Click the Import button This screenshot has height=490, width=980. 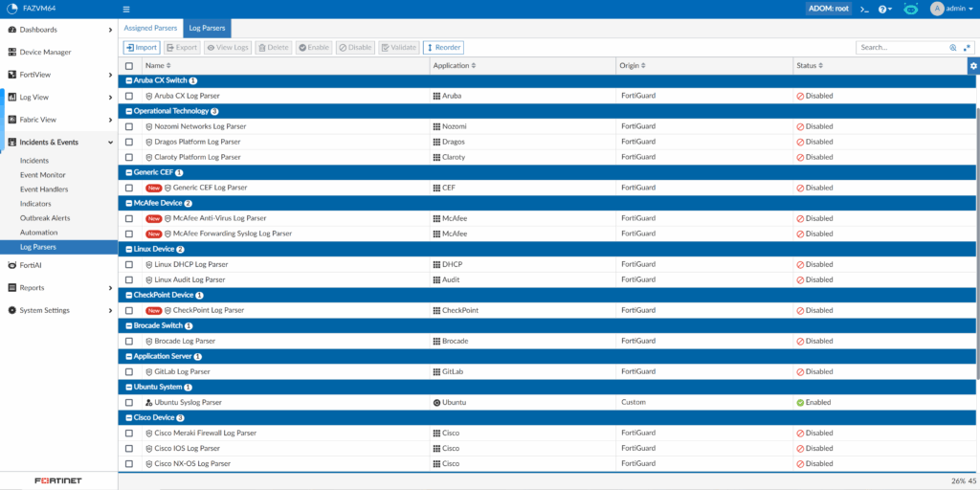[142, 48]
